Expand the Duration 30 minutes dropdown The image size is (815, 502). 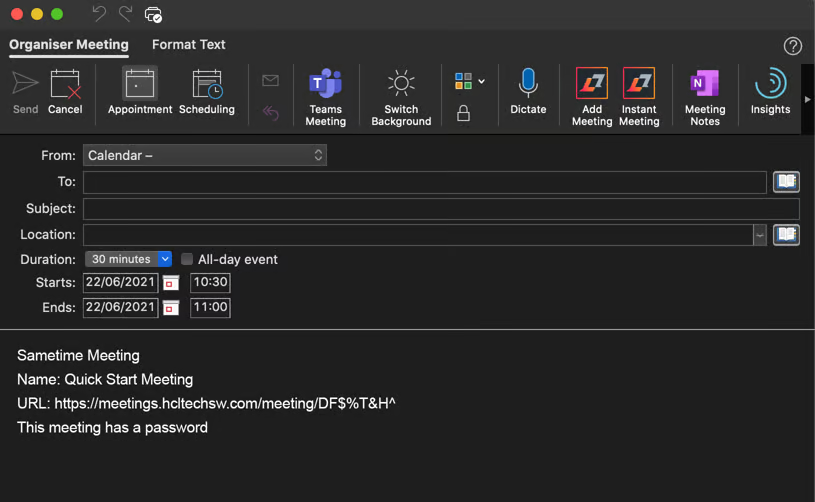(x=165, y=259)
